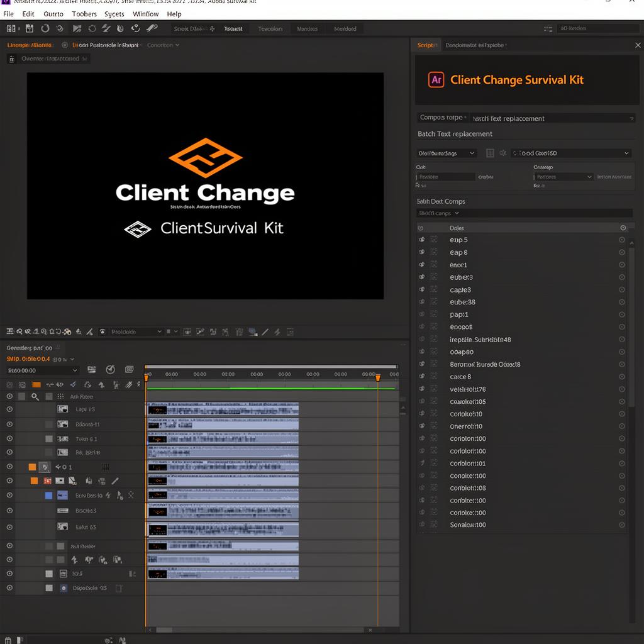
Task: Click the red icon in the orange-labeled tools row
Action: (x=48, y=480)
